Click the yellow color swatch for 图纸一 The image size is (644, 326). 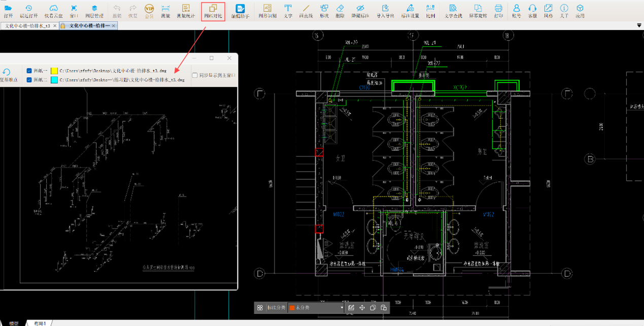54,71
